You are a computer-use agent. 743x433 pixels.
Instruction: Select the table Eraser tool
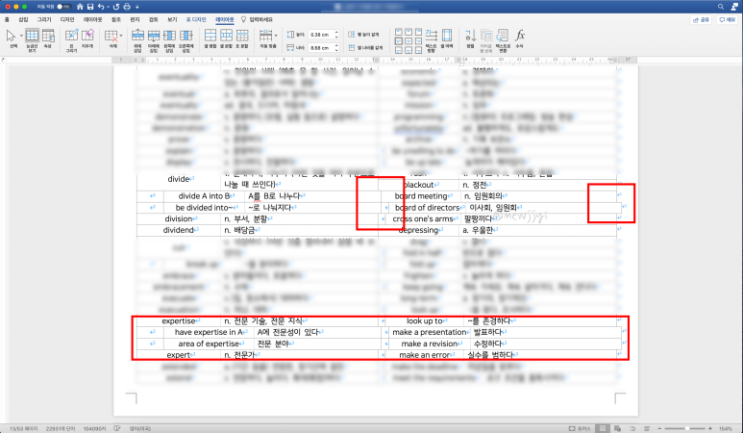[x=88, y=36]
